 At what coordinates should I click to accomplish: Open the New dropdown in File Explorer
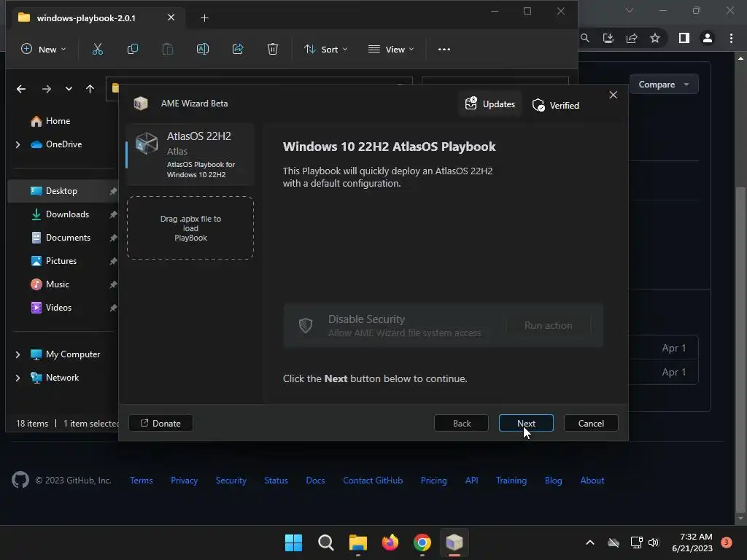click(43, 49)
